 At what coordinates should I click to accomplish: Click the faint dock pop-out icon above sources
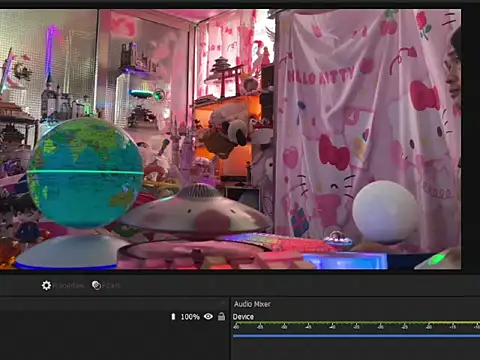coord(223,303)
